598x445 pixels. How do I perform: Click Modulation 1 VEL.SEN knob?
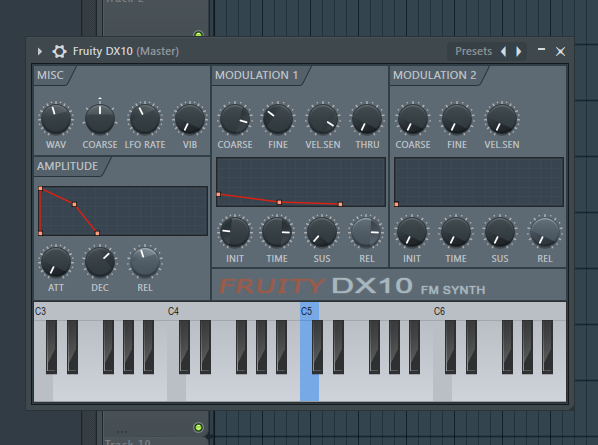(323, 119)
